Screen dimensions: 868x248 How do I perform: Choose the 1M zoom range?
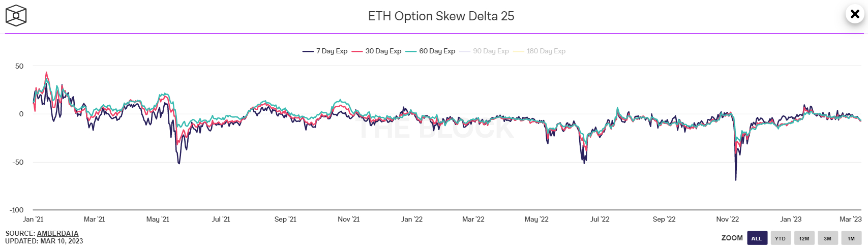coord(851,238)
